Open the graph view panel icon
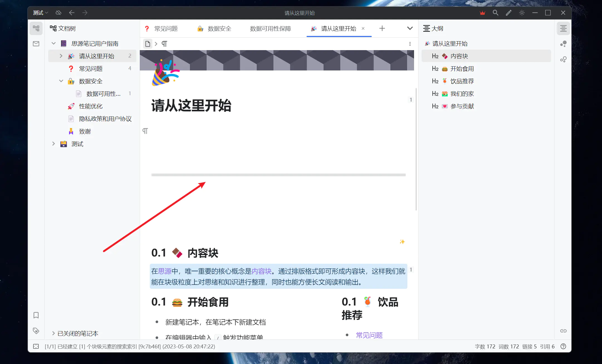 [563, 44]
